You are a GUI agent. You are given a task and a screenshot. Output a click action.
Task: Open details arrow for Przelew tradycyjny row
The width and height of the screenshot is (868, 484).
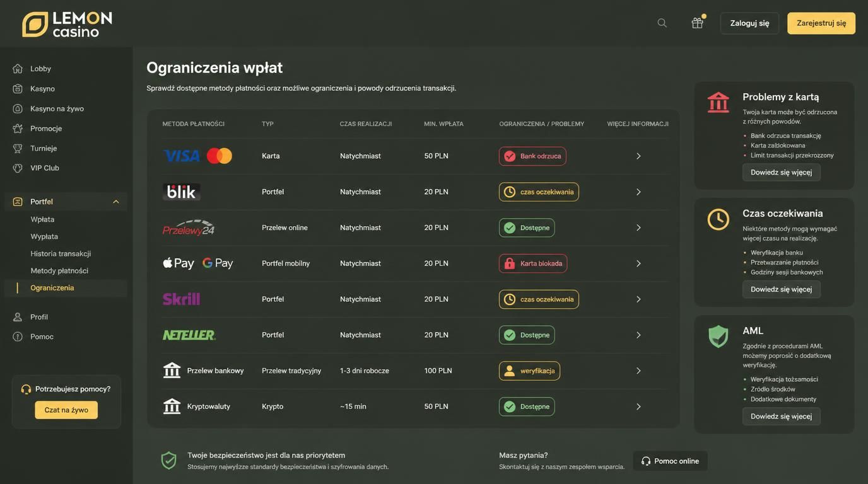pos(638,371)
